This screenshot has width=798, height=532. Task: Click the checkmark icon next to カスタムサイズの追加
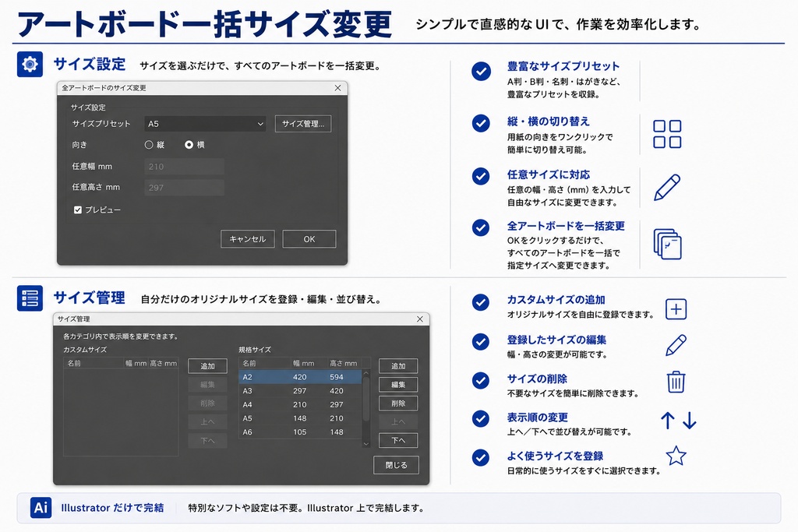[x=480, y=302]
